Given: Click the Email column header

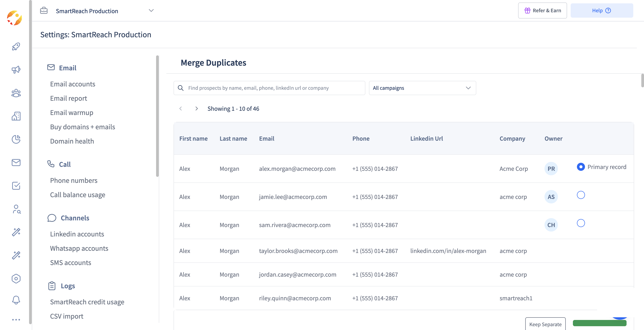Looking at the screenshot, I should coord(267,138).
